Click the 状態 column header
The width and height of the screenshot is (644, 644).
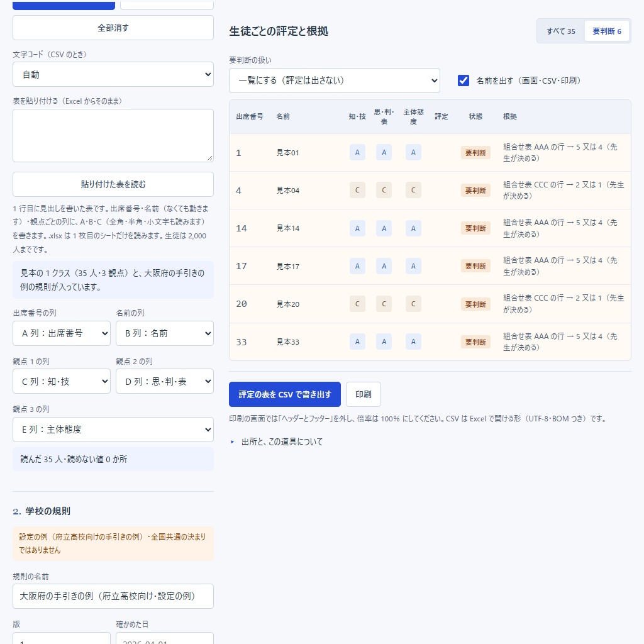[x=475, y=116]
